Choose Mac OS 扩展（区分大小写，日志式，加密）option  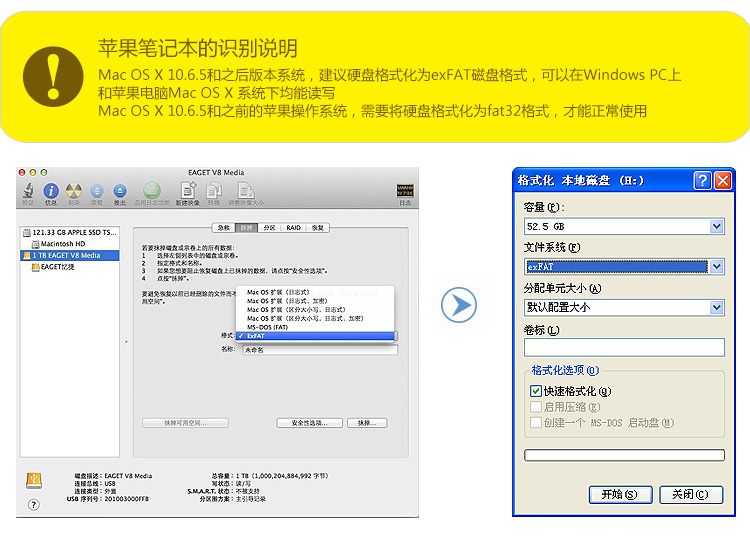[316, 318]
